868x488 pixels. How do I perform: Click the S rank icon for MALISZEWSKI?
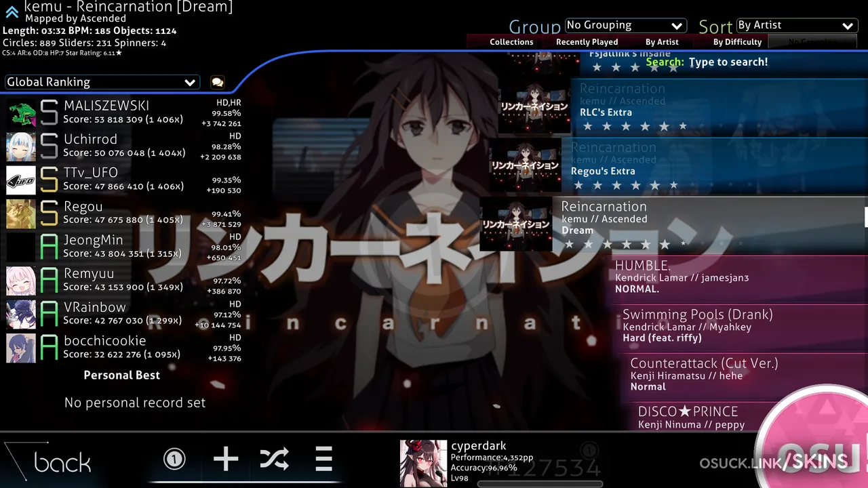coord(49,113)
